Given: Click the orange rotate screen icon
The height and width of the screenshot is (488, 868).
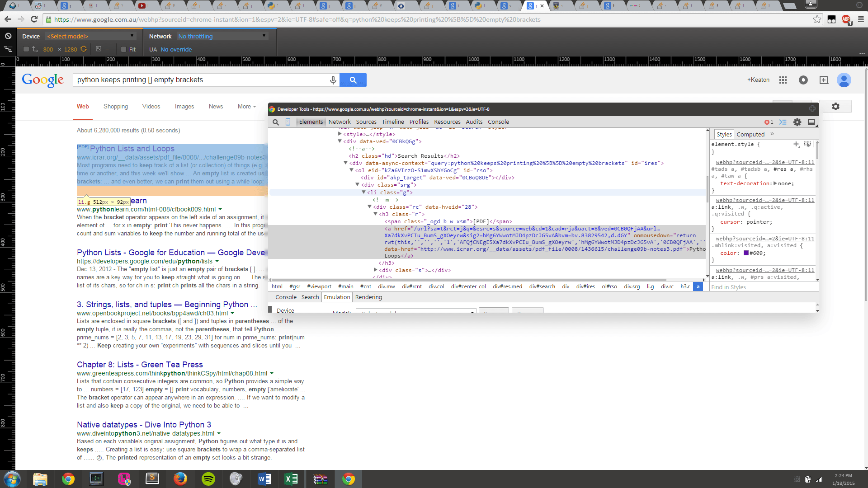Looking at the screenshot, I should [x=84, y=49].
